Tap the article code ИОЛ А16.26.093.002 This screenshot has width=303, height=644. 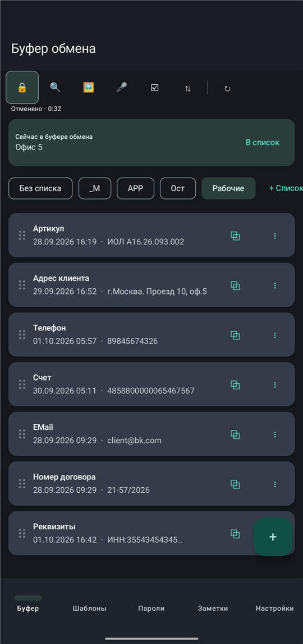145,242
